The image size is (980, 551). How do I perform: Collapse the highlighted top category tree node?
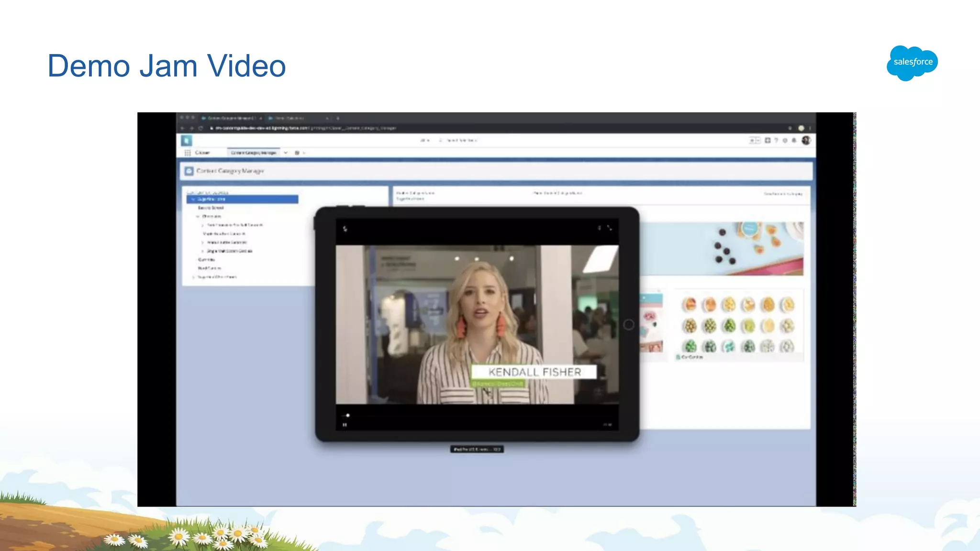tap(193, 199)
